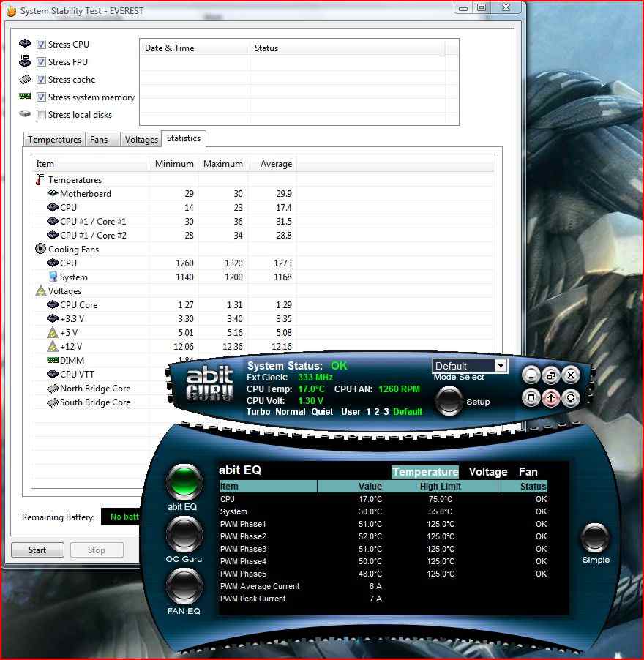Click the warning triangle icon of the Voltages group

click(41, 290)
